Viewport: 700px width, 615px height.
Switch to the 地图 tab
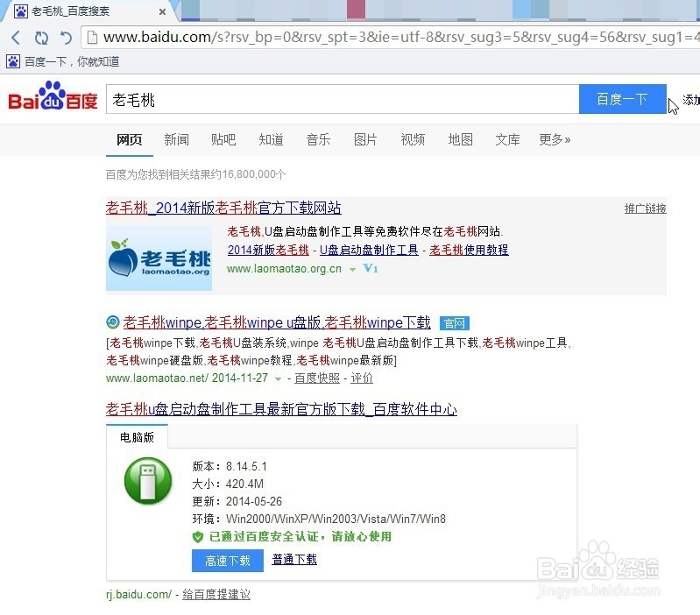coord(460,139)
